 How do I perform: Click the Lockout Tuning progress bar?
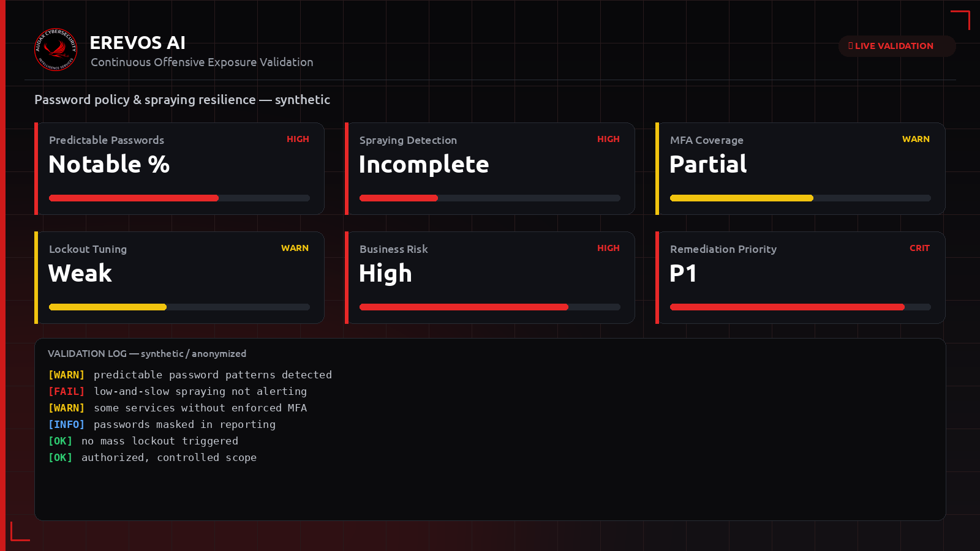click(x=179, y=307)
